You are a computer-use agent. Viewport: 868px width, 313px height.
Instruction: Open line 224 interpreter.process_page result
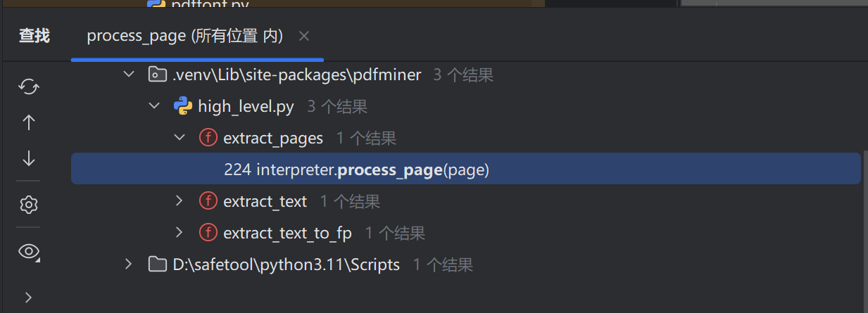click(x=357, y=170)
